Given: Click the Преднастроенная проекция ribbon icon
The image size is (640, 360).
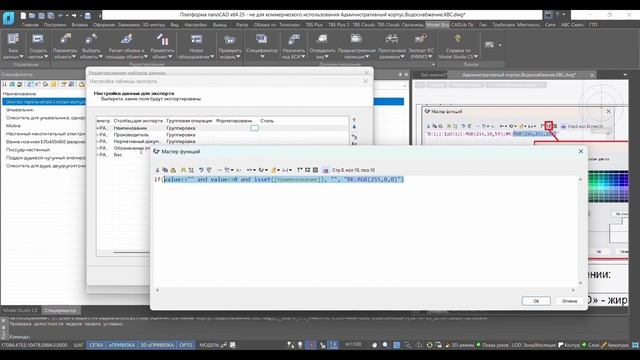Looking at the screenshot, I should 356,39.
